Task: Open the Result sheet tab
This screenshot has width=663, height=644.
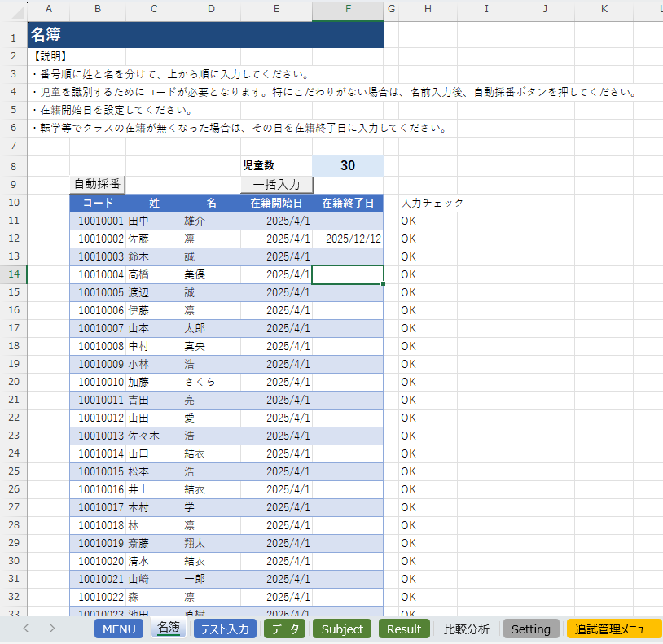Action: coord(404,629)
